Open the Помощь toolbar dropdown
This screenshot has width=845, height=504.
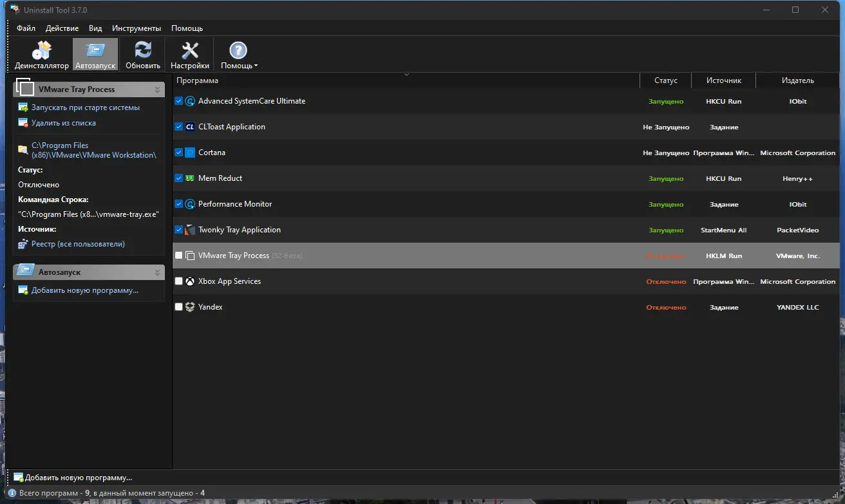click(239, 55)
